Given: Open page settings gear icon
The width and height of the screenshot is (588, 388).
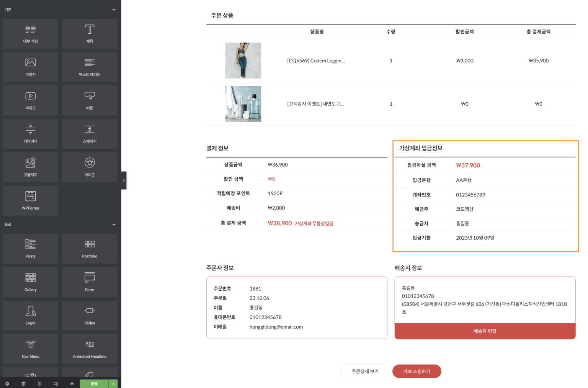Looking at the screenshot, I should (7, 383).
